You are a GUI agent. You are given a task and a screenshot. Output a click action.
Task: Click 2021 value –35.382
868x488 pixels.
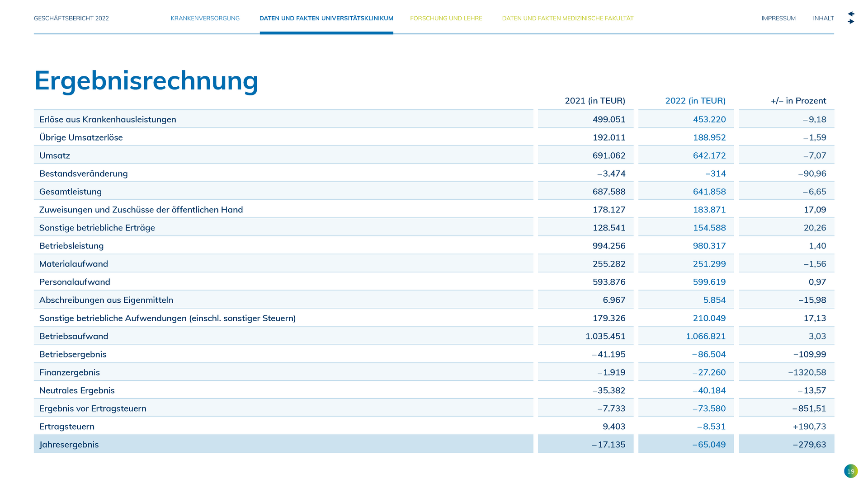pos(609,390)
